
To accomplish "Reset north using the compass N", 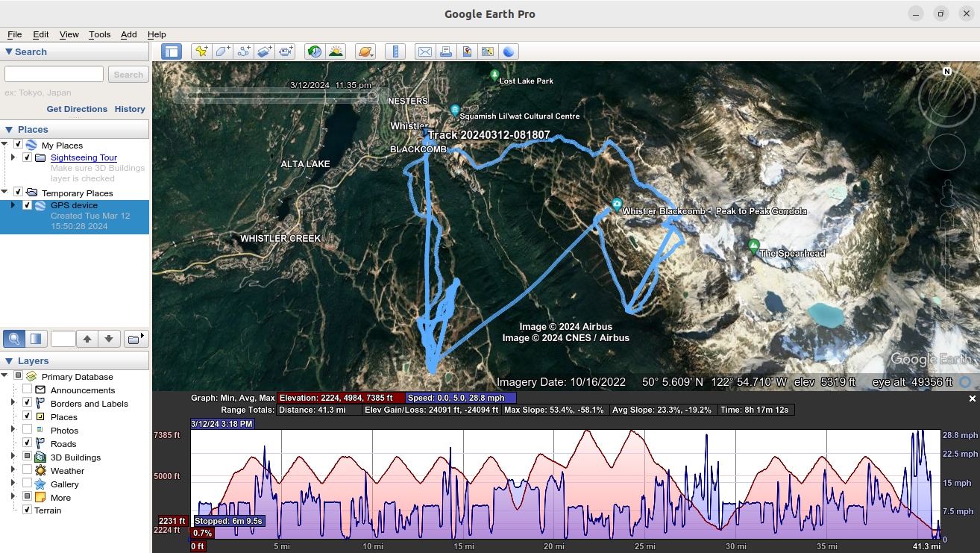I will (x=947, y=72).
